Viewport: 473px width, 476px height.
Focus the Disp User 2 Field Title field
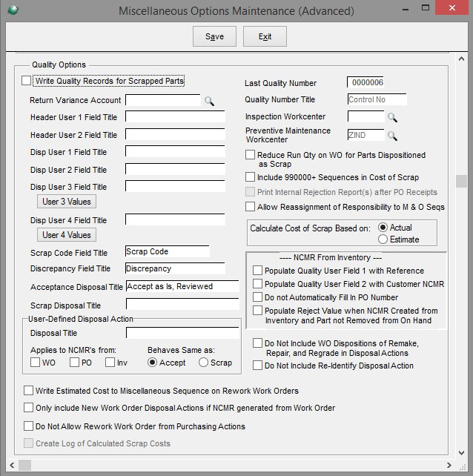(175, 169)
